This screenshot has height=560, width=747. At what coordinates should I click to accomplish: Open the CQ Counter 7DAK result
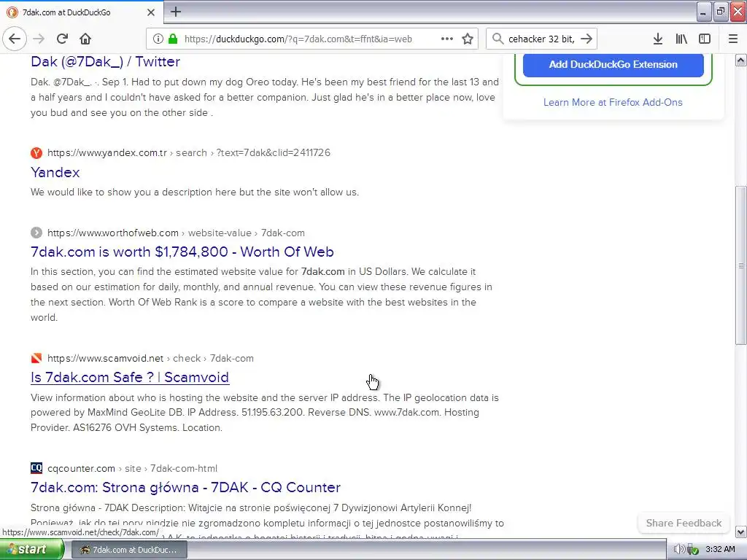(185, 487)
